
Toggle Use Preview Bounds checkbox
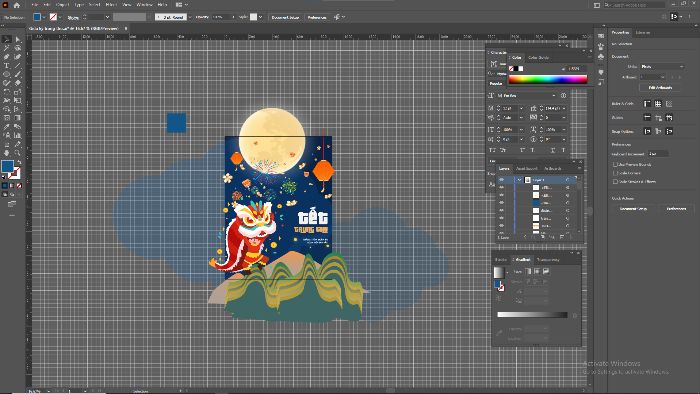[x=615, y=165]
